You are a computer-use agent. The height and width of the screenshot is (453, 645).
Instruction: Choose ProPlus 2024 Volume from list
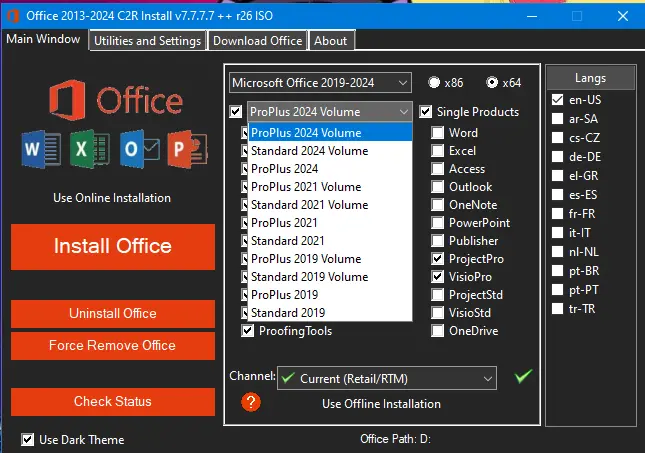tap(330, 132)
